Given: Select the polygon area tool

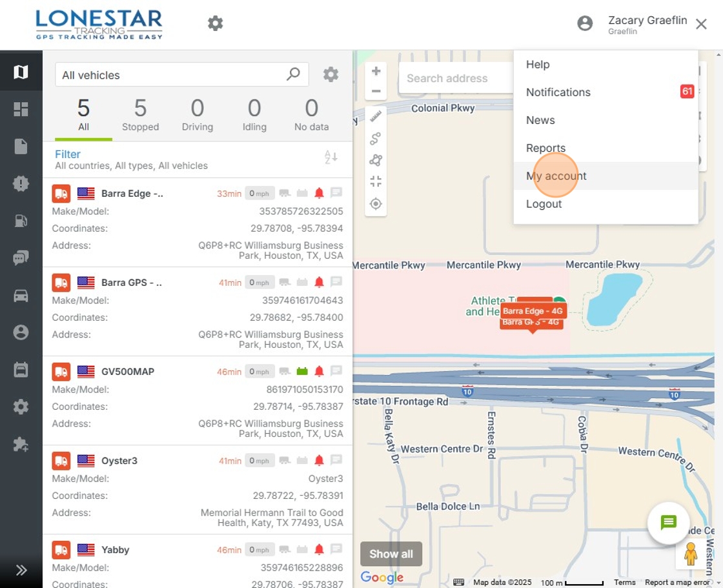Looking at the screenshot, I should click(376, 160).
